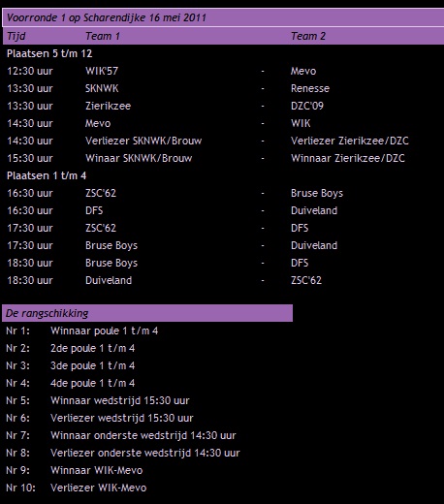This screenshot has height=504, width=444.
Task: Click the Plaatsen 5 t/m 12 label
Action: pos(49,53)
